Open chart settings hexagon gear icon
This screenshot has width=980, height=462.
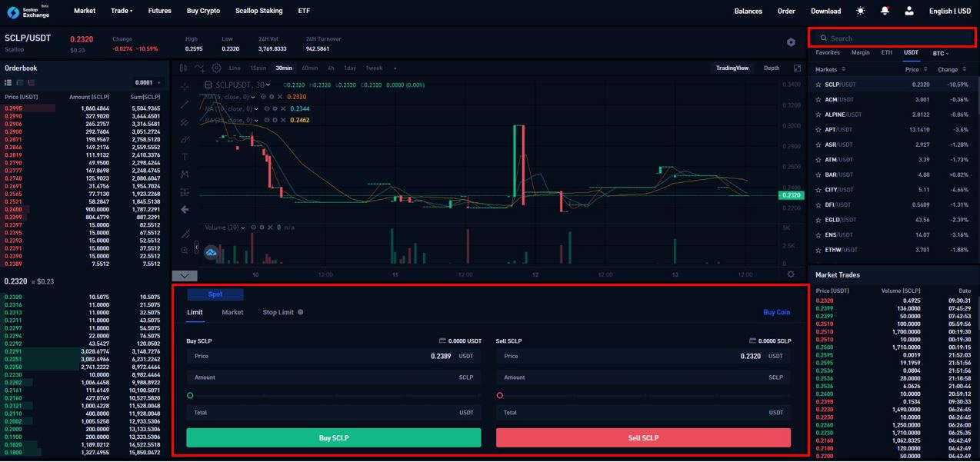pos(791,42)
